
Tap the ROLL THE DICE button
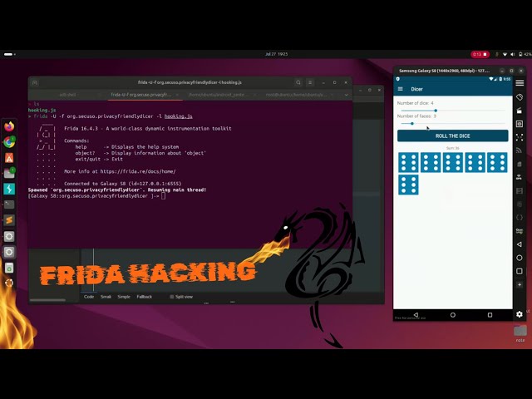pos(452,135)
